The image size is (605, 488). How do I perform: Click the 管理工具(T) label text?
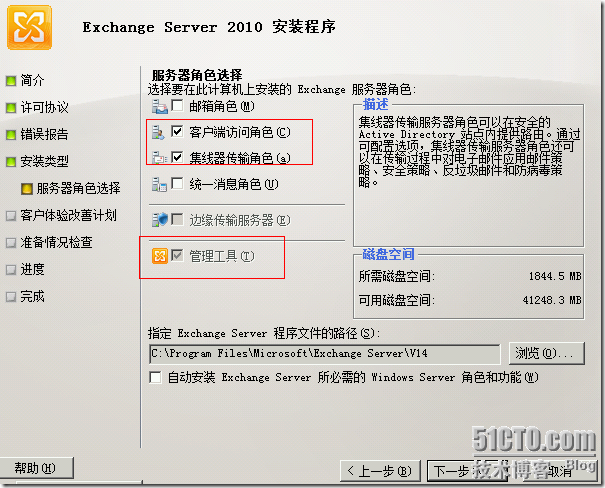pos(221,256)
